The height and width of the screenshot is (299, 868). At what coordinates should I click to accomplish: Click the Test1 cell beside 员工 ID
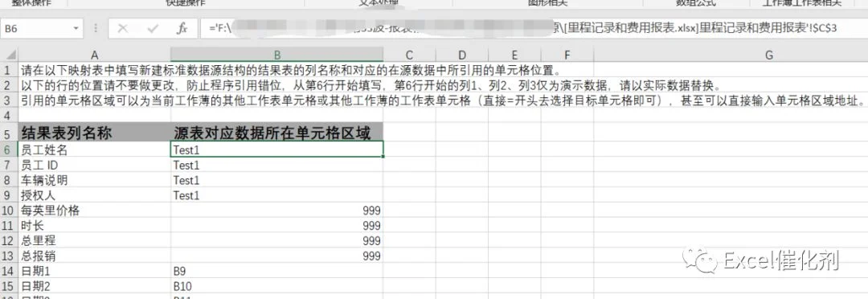276,165
